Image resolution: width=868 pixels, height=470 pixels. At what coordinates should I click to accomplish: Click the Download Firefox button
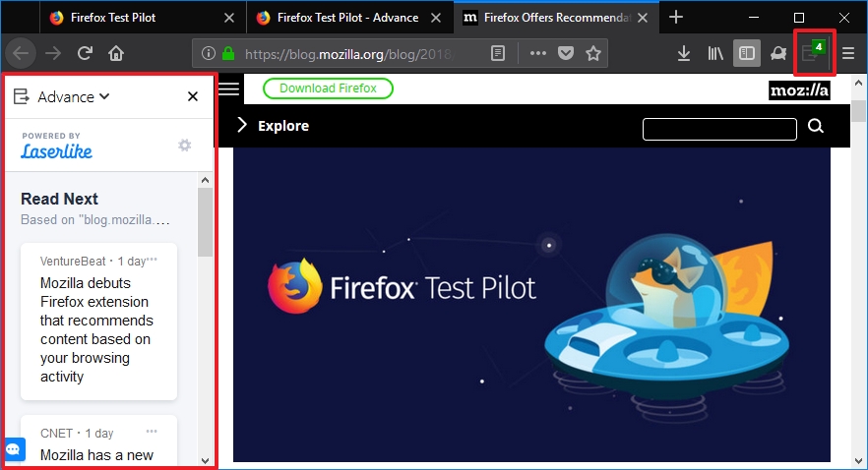tap(328, 88)
